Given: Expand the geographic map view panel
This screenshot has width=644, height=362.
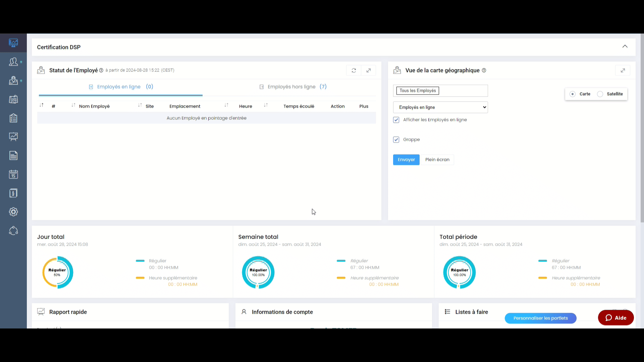Looking at the screenshot, I should tap(623, 70).
